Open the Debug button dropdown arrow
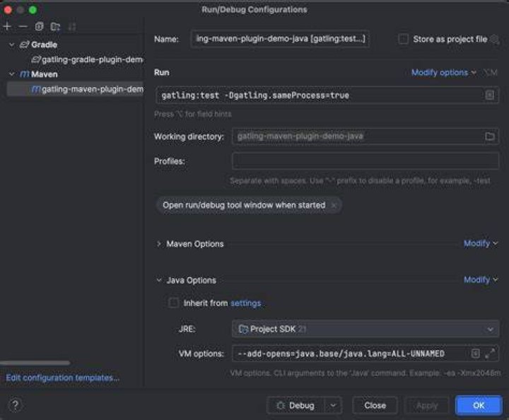This screenshot has height=420, width=509. pyautogui.click(x=333, y=405)
